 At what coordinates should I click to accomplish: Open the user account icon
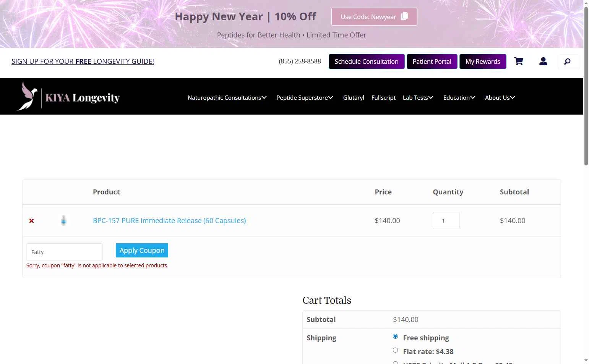(543, 61)
